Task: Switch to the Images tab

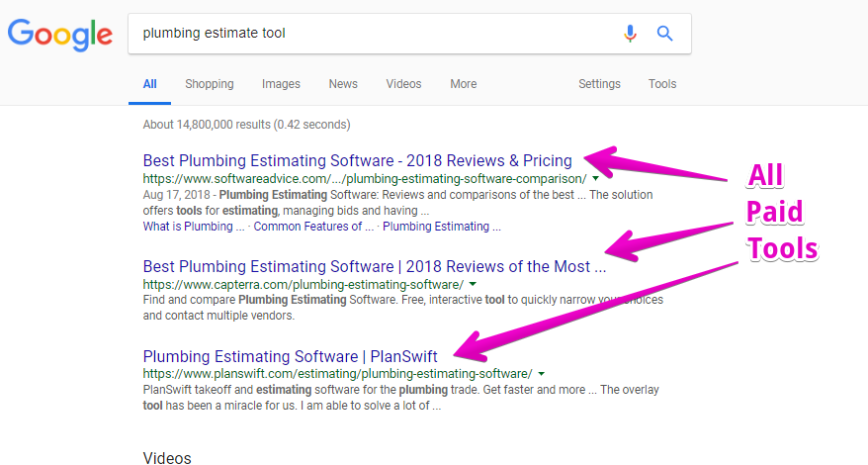Action: pos(281,84)
